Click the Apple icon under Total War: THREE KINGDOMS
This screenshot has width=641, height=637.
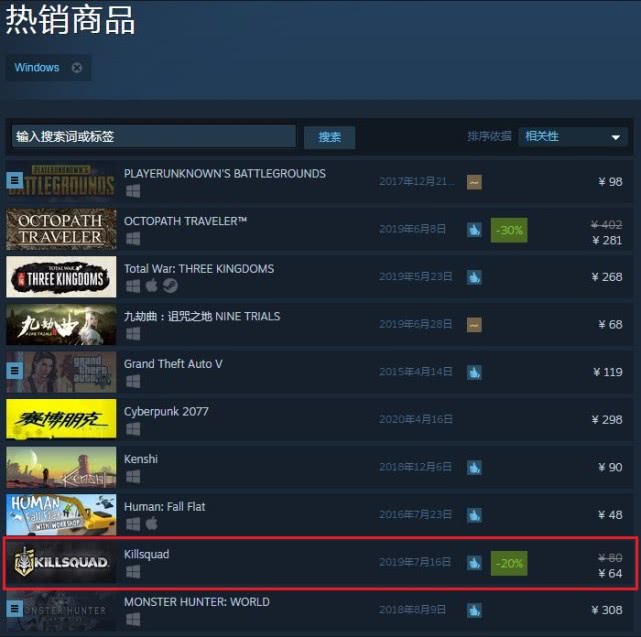(x=151, y=285)
